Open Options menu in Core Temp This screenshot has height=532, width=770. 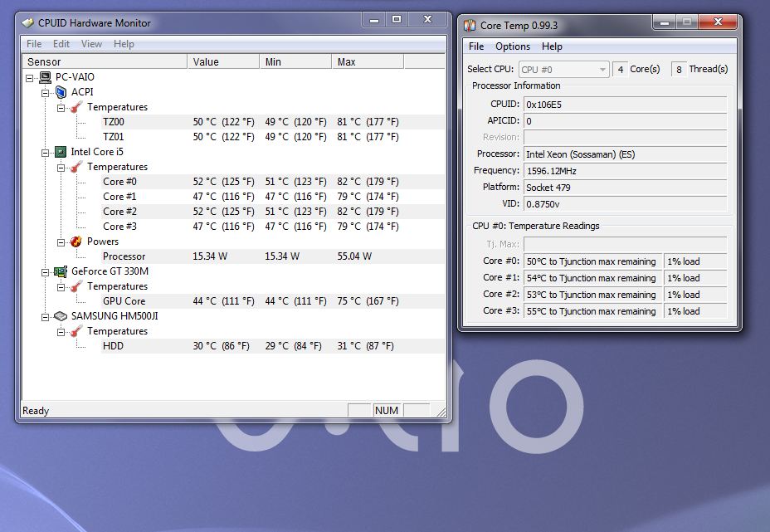(513, 46)
